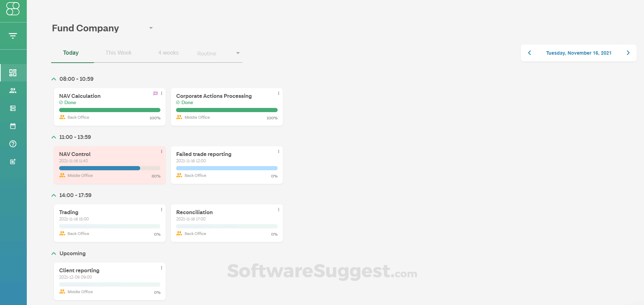Image resolution: width=644 pixels, height=305 pixels.
Task: Select the dashboard grid icon in the sidebar
Action: coord(13,73)
